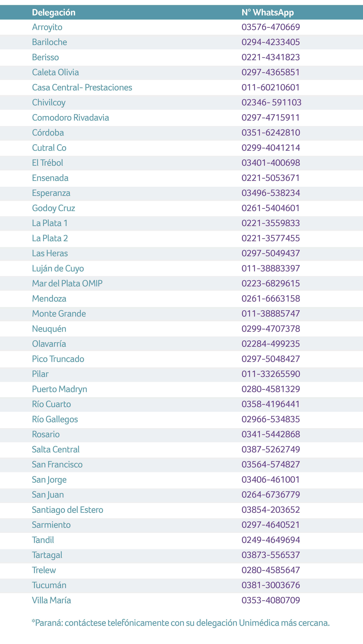Click La Plata 2 number 0221-3577455
Viewport: 363px width, 644px height.
click(x=271, y=238)
